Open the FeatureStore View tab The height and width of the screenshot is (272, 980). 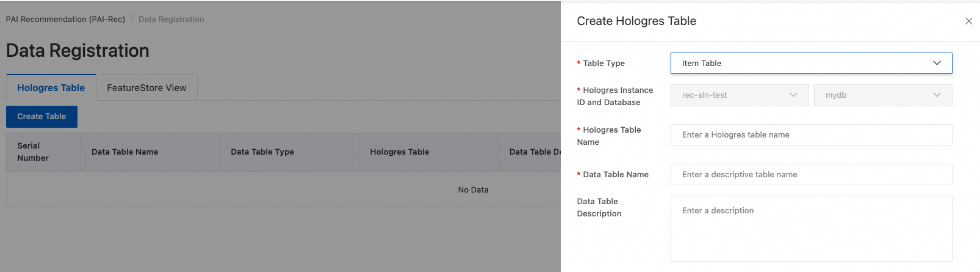coord(146,88)
